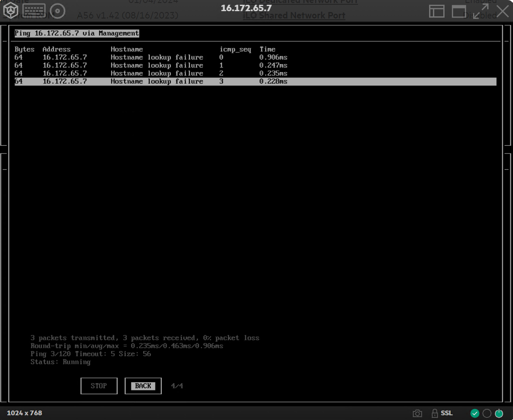
Task: Select the 0.235ms value in Time column
Action: coord(273,73)
